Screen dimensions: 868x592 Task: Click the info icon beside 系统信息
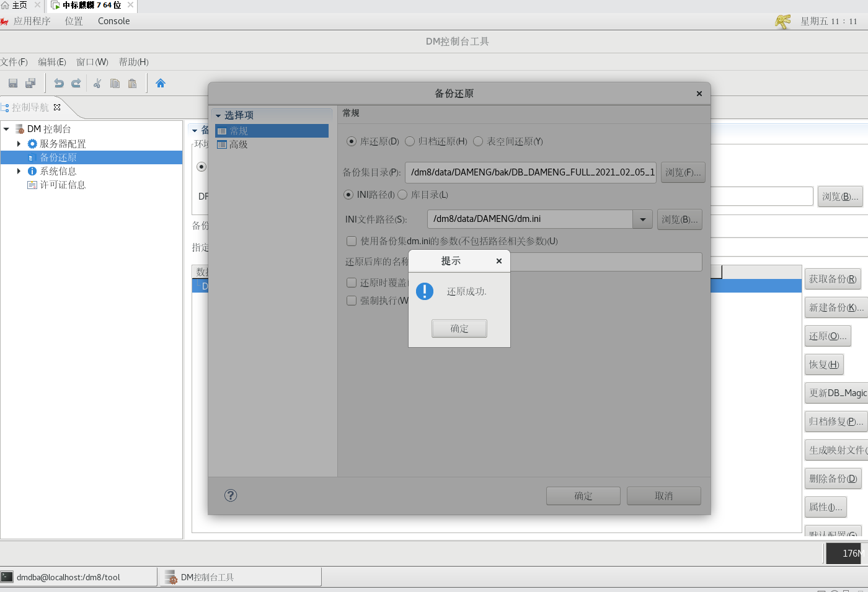point(32,171)
